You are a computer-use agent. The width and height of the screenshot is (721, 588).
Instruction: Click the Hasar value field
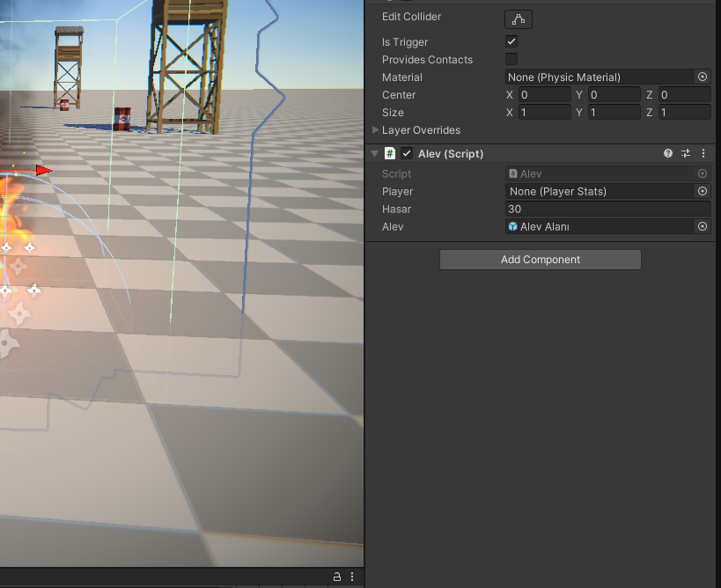[x=607, y=209]
